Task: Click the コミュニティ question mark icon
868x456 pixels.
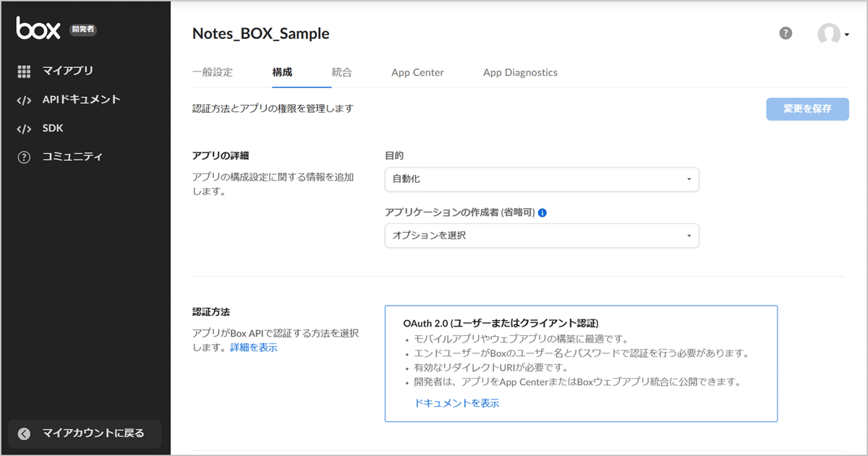Action: point(24,157)
